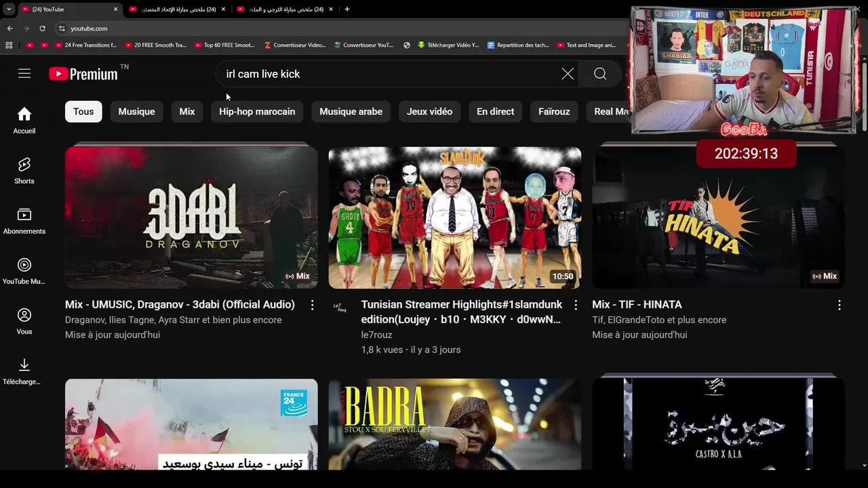This screenshot has height=488, width=868.
Task: Close the second tab, ملخص مباراة الإتحاد
Action: pyautogui.click(x=223, y=9)
